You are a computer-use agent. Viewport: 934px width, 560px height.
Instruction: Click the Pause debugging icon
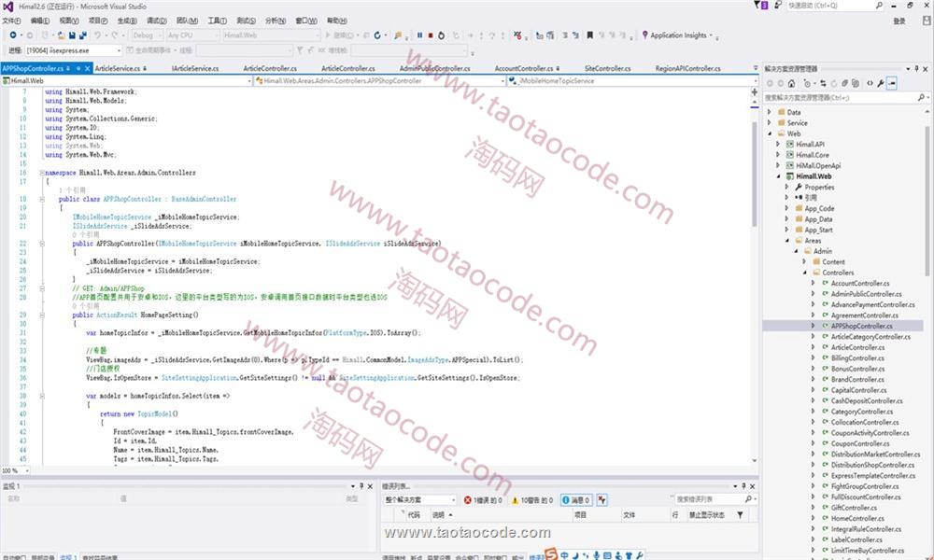pos(418,35)
